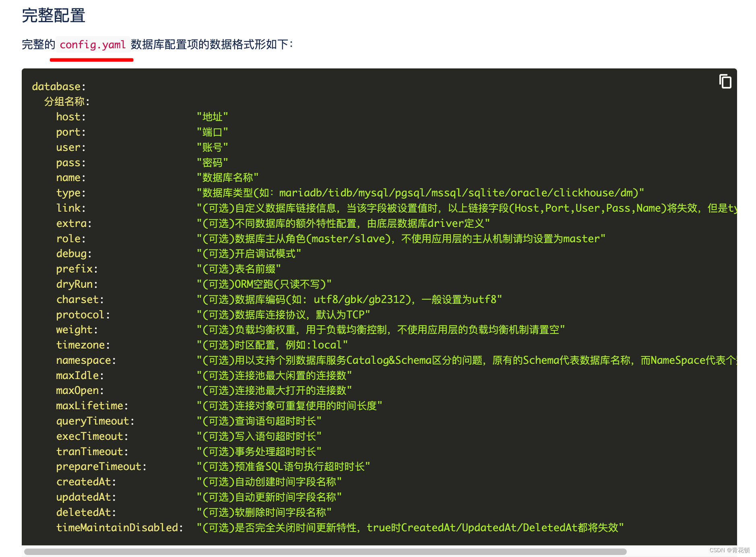Click the database: key line
Viewport: 756px width, 557px height.
tap(59, 87)
